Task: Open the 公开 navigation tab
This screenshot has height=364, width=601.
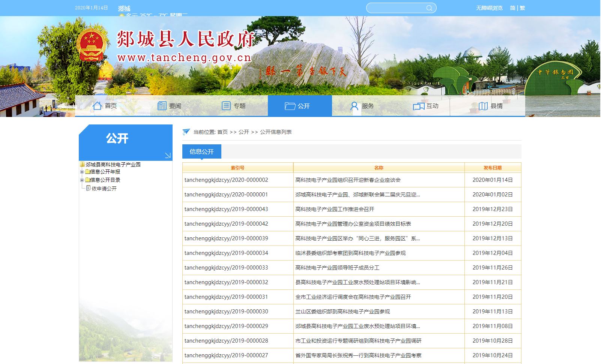Action: (299, 106)
